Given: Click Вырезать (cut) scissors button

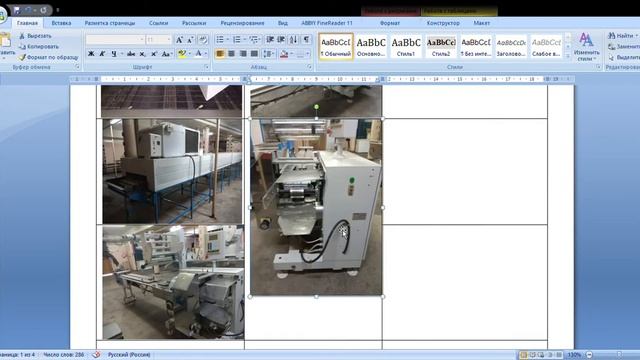Looking at the screenshot, I should pyautogui.click(x=35, y=36).
